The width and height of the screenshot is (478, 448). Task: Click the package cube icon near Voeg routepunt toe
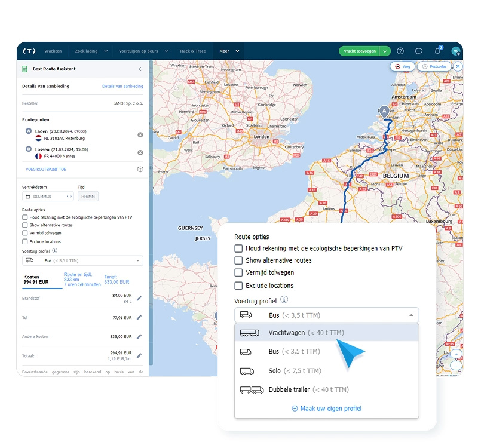point(140,169)
